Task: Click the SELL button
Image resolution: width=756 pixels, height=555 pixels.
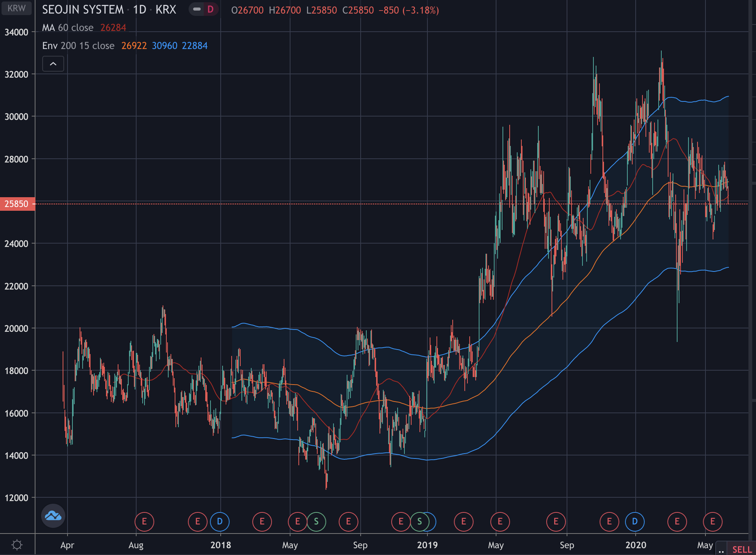Action: (x=742, y=549)
